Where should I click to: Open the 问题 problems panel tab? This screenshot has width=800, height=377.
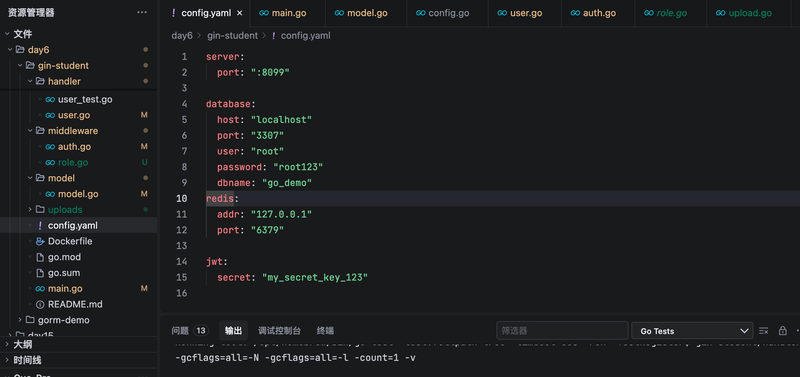coord(180,331)
